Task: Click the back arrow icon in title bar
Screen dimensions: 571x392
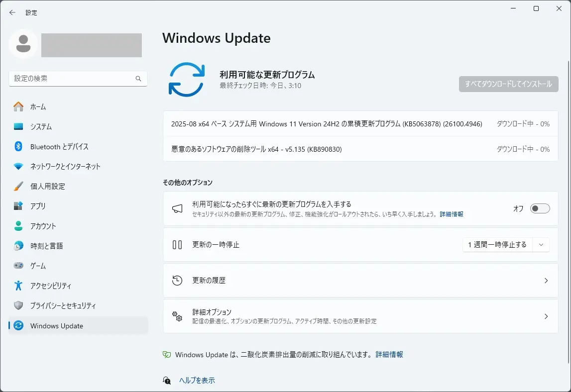Action: coord(12,12)
